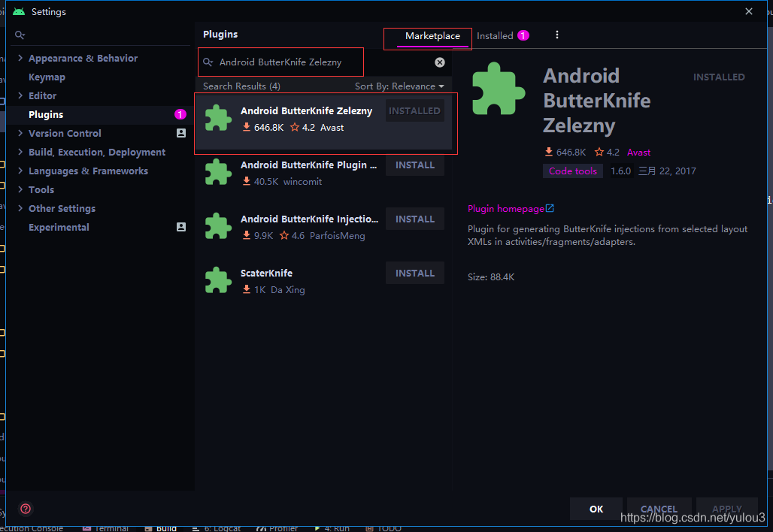The height and width of the screenshot is (532, 773).
Task: Expand Build, Execution, Deployment section
Action: tap(20, 152)
